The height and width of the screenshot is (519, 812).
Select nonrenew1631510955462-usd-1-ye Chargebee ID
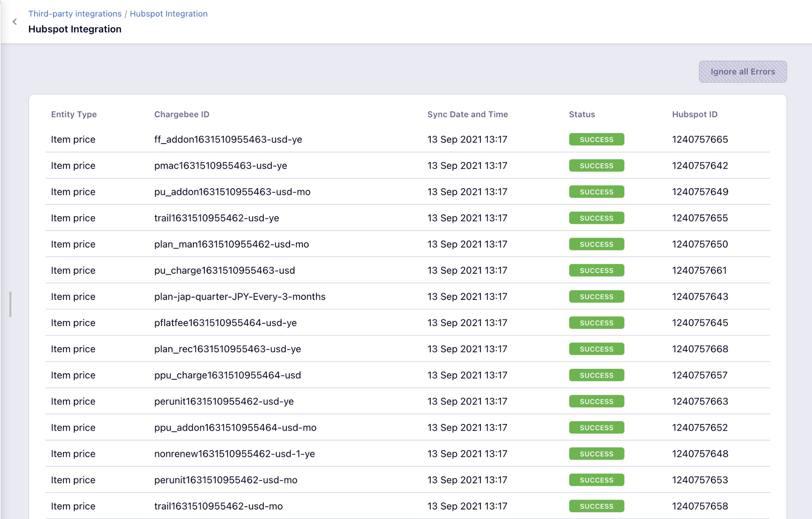234,454
